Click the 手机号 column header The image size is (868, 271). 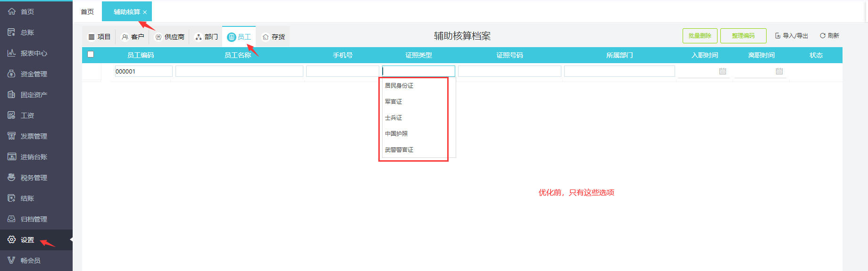point(342,55)
